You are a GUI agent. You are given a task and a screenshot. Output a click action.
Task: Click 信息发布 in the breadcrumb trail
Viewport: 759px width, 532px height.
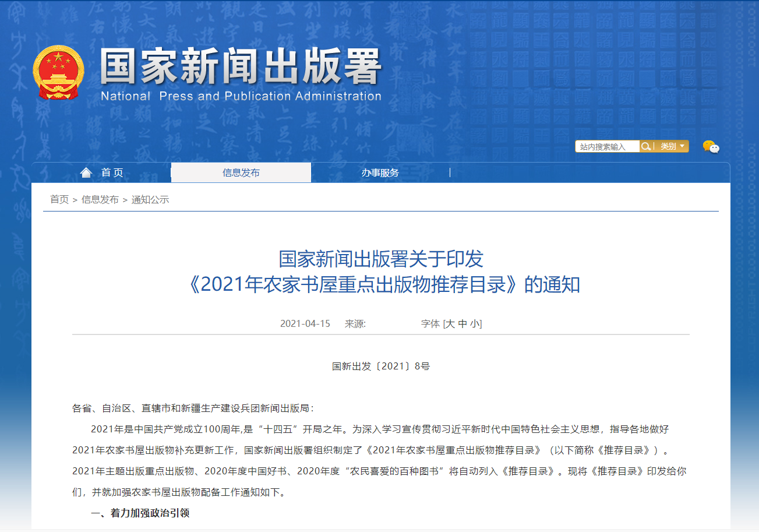tap(100, 199)
